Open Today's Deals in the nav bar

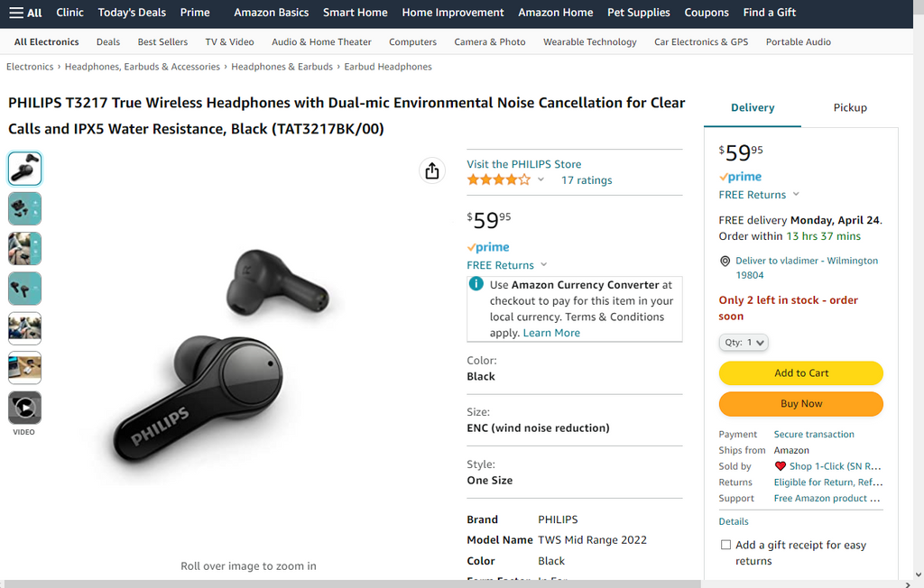click(132, 13)
